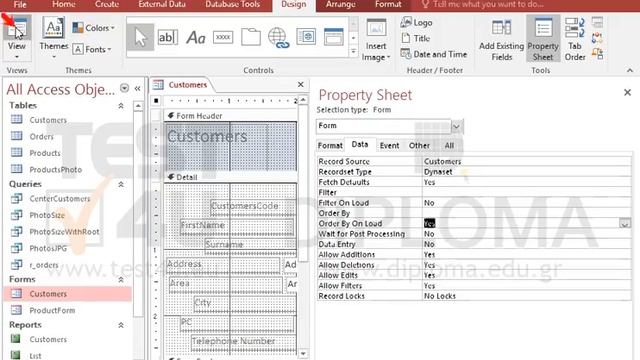Select the Detail section bar
This screenshot has height=360, width=640.
coord(231,177)
